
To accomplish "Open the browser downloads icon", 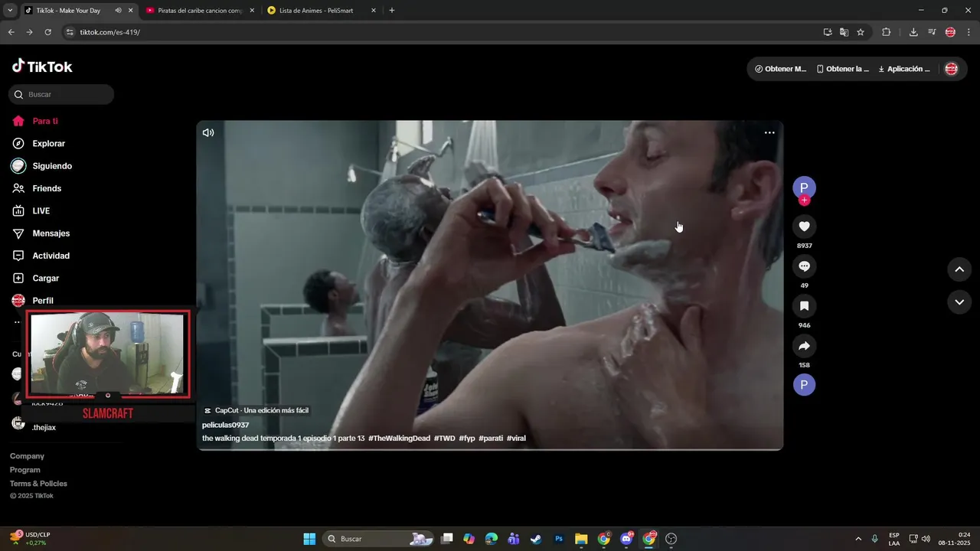I will [x=913, y=32].
